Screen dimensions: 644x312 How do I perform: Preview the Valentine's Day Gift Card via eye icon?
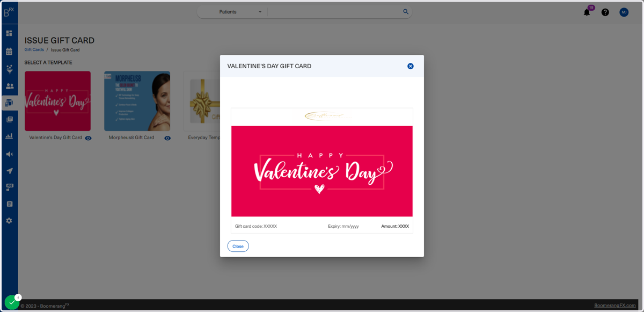click(x=89, y=138)
